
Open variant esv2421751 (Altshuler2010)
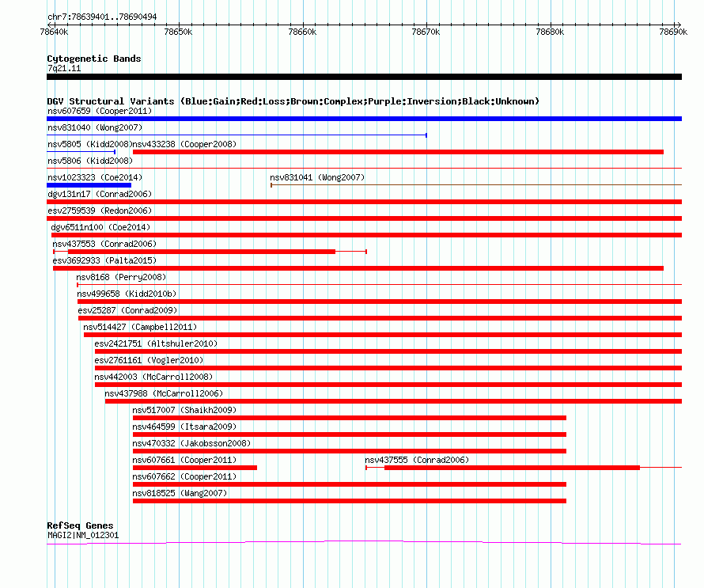point(156,343)
